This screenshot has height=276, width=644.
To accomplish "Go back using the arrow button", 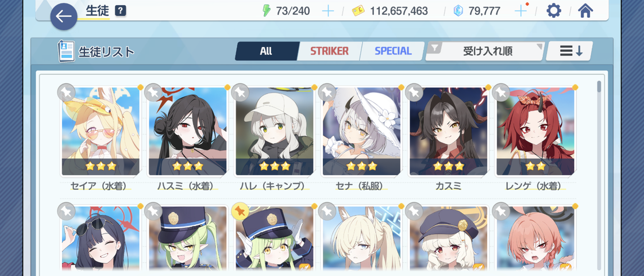I will tap(64, 17).
